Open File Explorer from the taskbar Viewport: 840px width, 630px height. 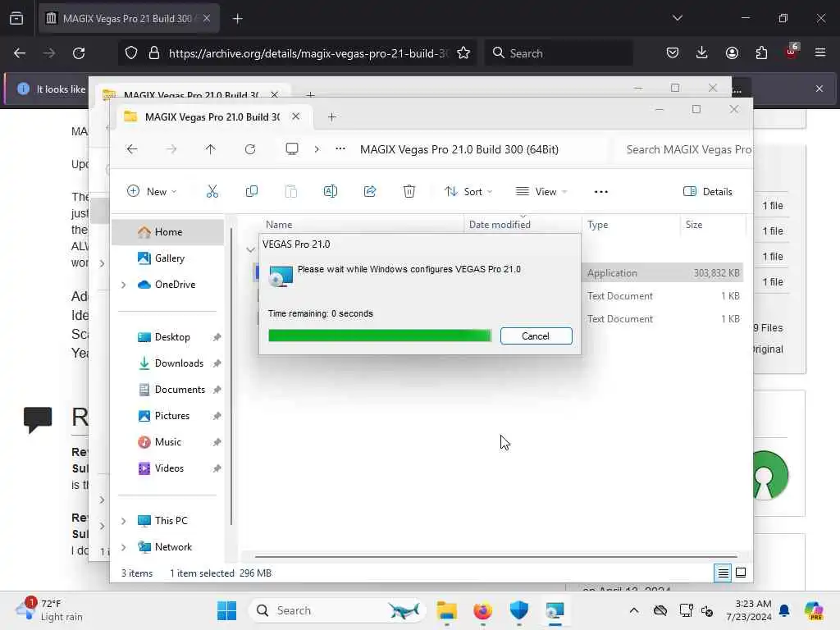coord(447,610)
